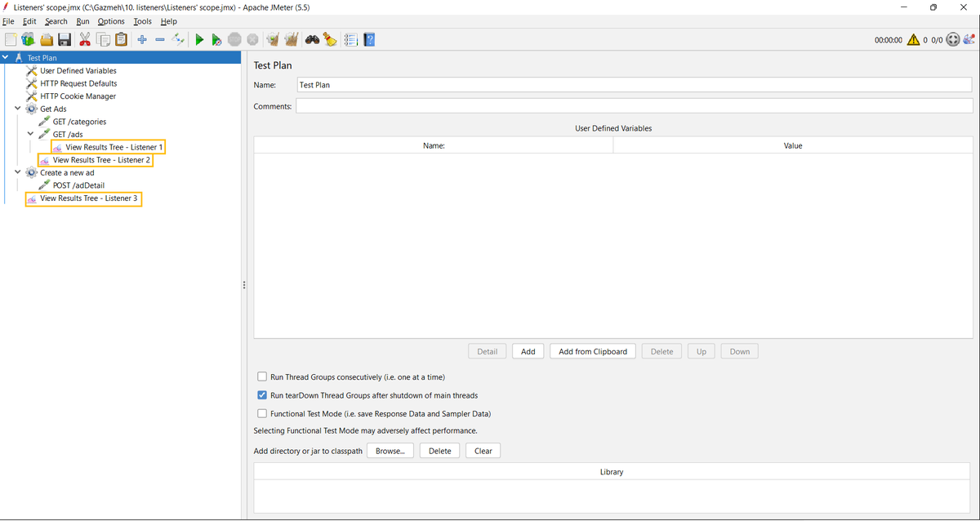
Task: Open the Help menu
Action: tap(168, 21)
